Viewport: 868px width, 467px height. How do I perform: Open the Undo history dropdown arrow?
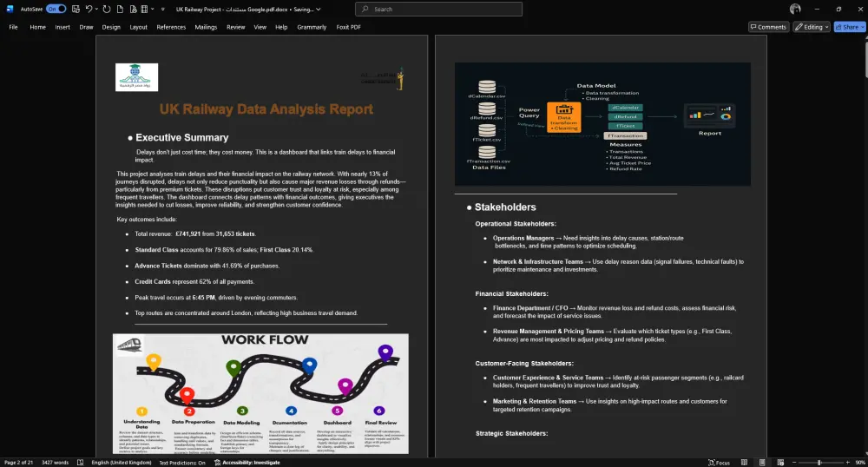[x=97, y=9]
